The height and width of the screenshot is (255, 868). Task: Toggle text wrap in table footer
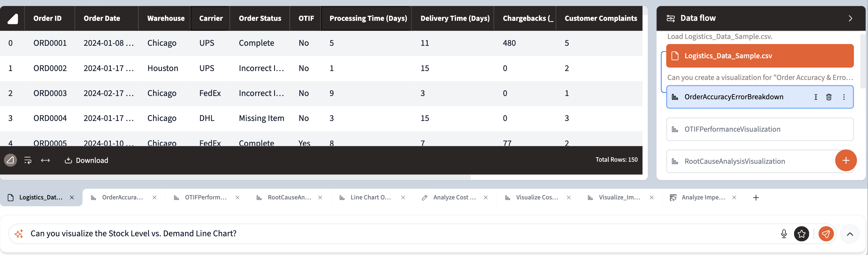[x=28, y=160]
